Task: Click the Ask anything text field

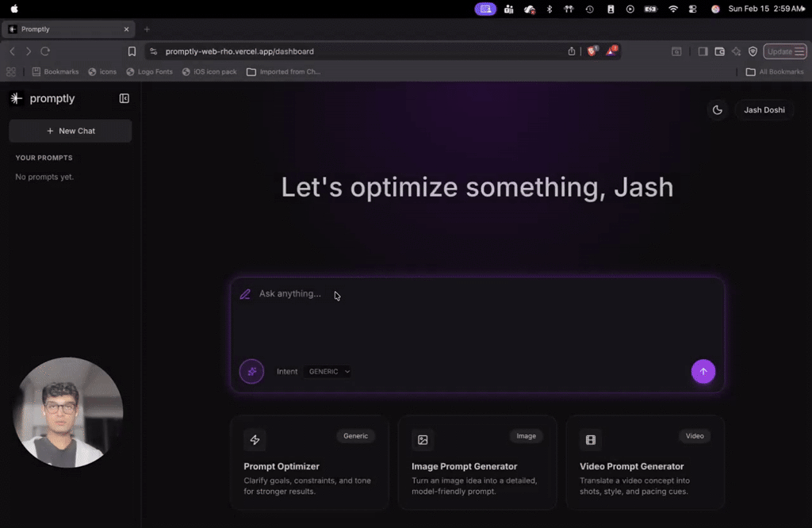Action: tap(476, 317)
